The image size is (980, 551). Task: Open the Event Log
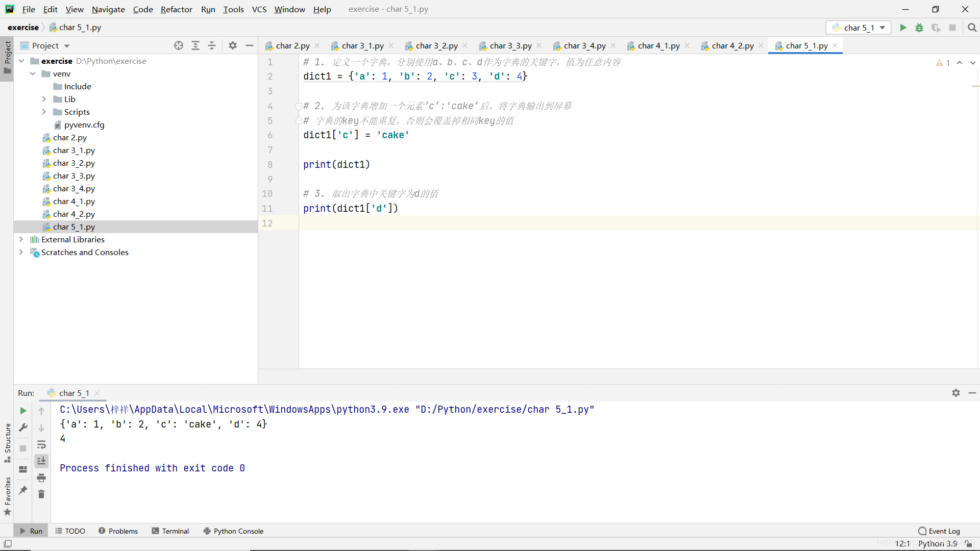(939, 531)
